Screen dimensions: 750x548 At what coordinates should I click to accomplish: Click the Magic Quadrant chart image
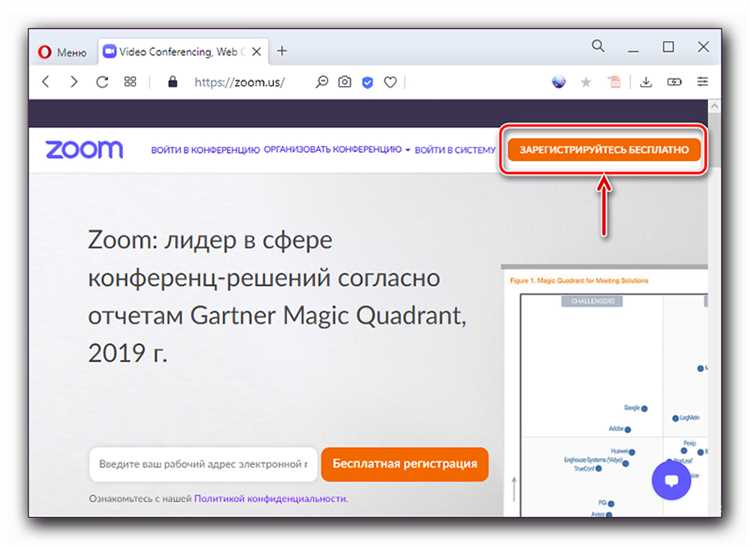[x=605, y=392]
